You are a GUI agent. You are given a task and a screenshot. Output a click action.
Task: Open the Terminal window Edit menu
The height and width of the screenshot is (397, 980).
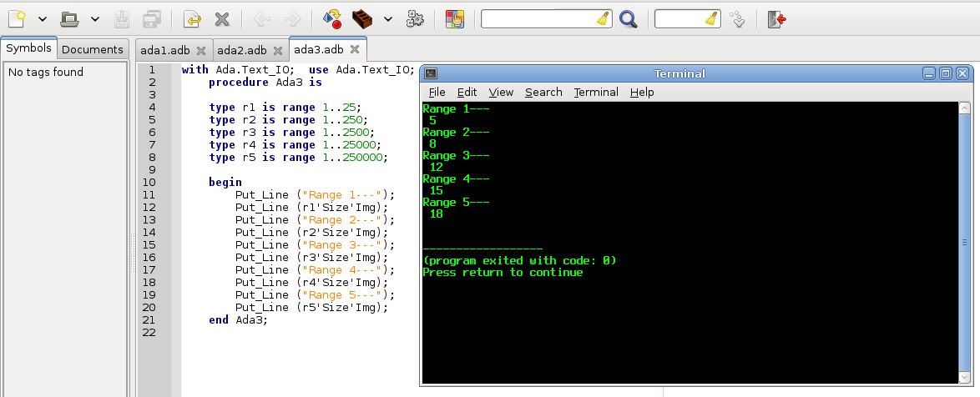[x=467, y=93]
